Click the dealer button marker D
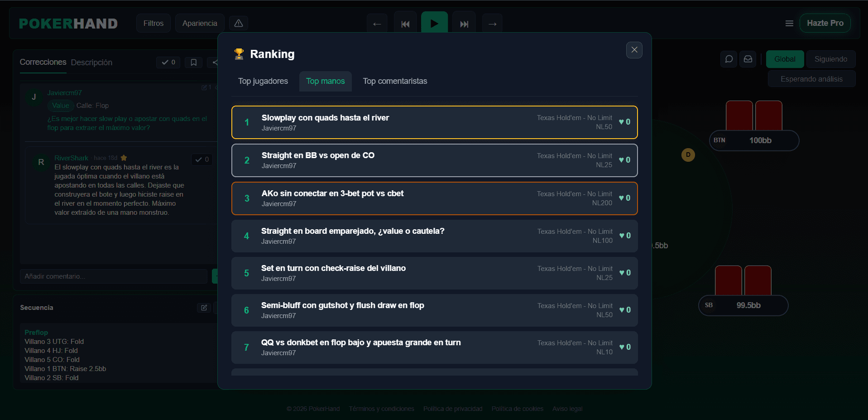This screenshot has height=420, width=868. pos(688,155)
